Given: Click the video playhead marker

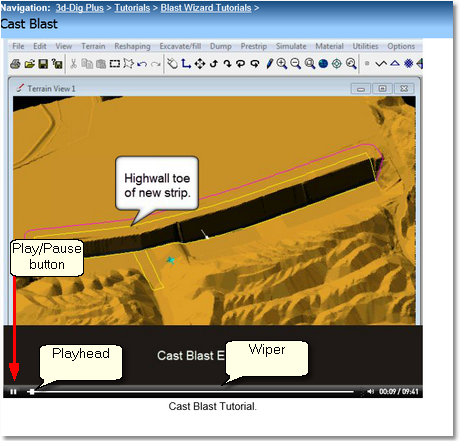Looking at the screenshot, I should pos(32,392).
